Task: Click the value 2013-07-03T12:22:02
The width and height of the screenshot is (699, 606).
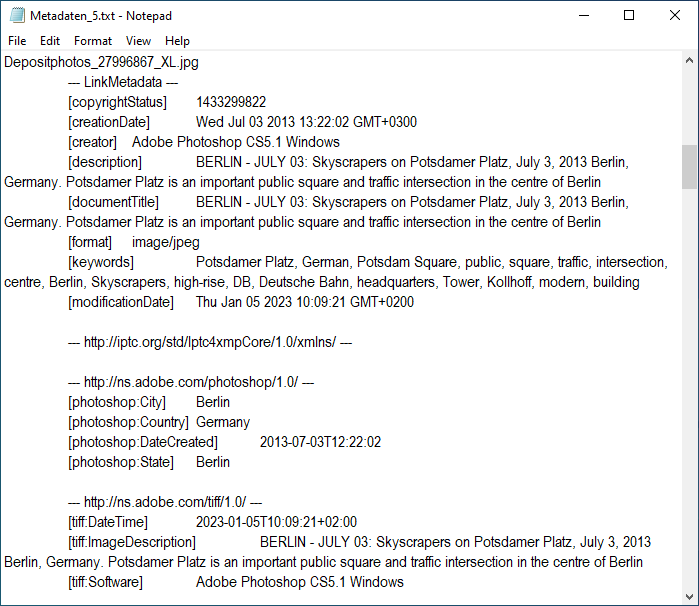Action: click(x=321, y=442)
